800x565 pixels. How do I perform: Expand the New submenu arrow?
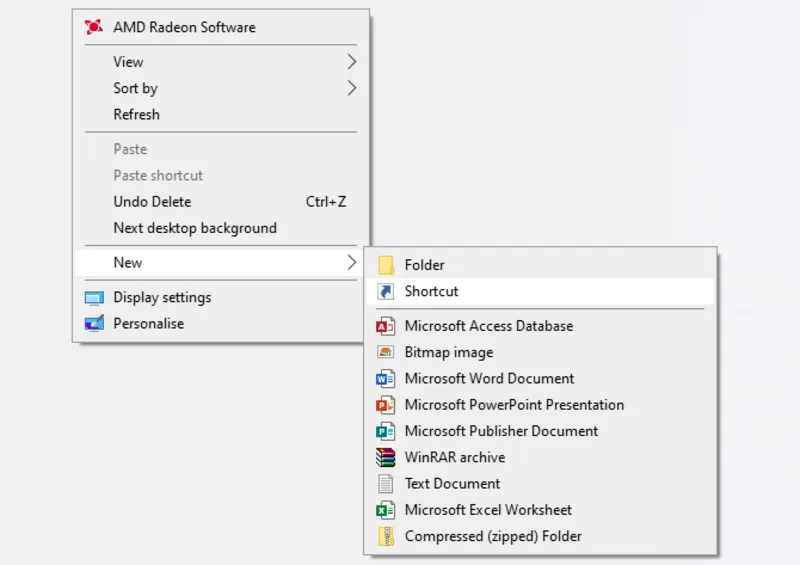coord(352,262)
